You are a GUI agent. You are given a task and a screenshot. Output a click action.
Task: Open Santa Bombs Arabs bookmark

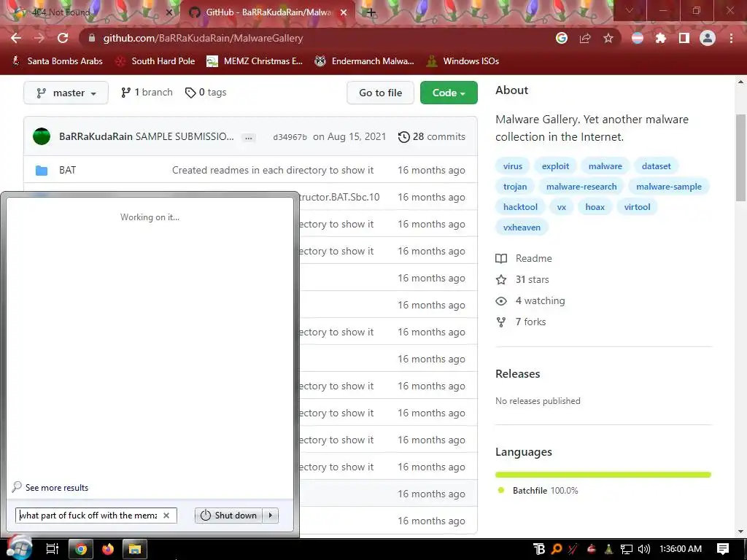pos(57,61)
